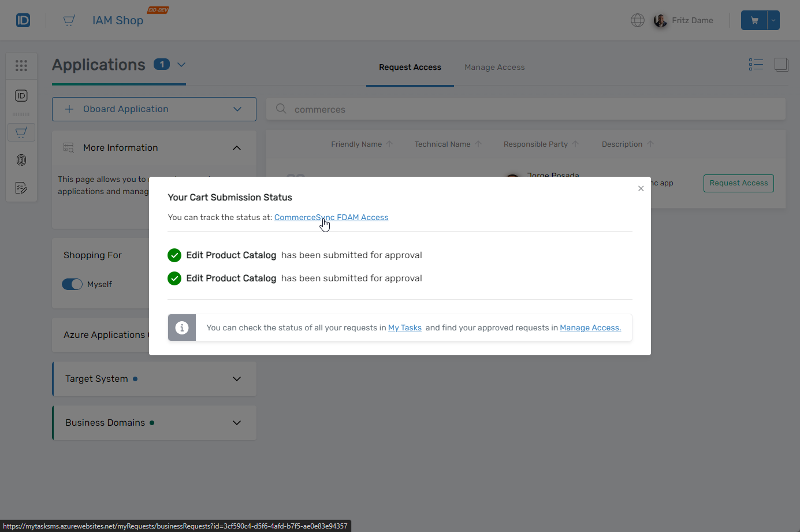800x532 pixels.
Task: Open the shopping cart in the header
Action: coord(753,20)
